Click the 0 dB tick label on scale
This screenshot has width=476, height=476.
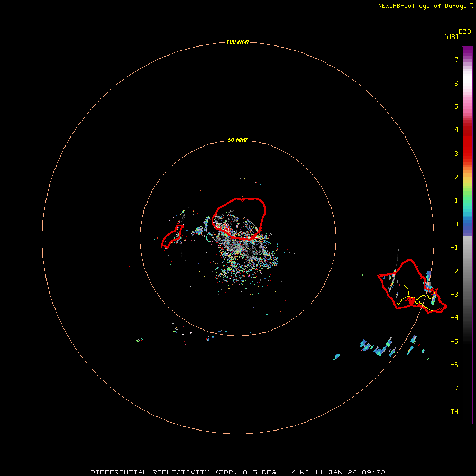point(456,224)
